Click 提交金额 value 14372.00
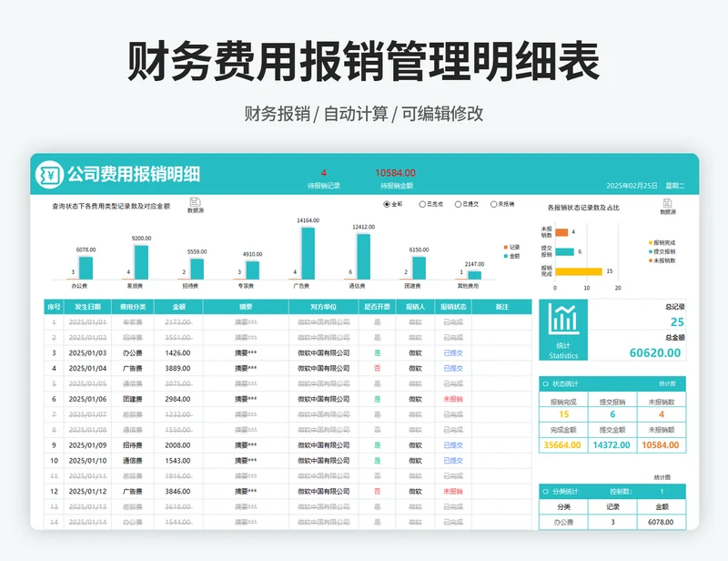Viewport: 728px width, 561px height. (x=612, y=445)
